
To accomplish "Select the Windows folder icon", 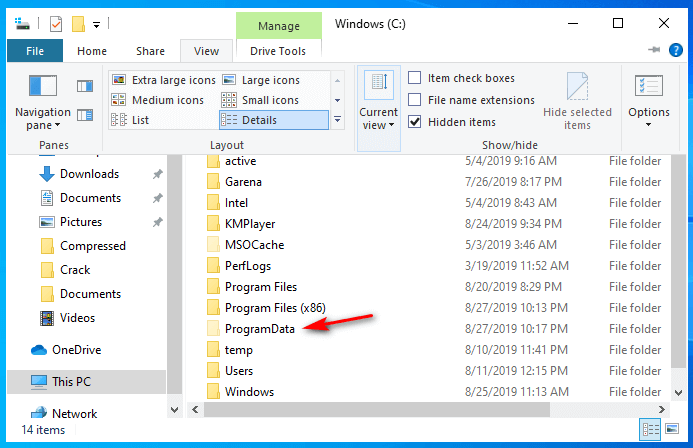I will tap(213, 391).
